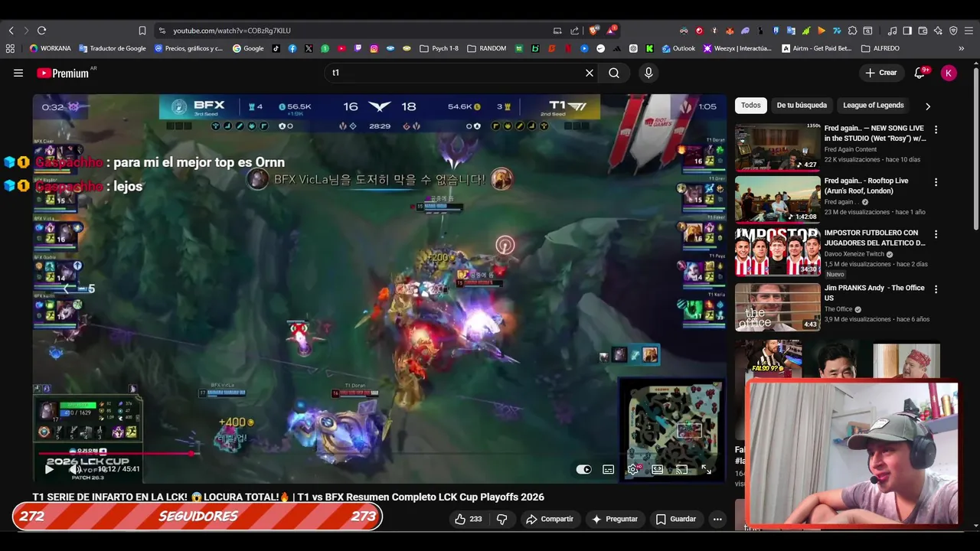Open options for Rooftop Live video
980x551 pixels.
pyautogui.click(x=936, y=182)
